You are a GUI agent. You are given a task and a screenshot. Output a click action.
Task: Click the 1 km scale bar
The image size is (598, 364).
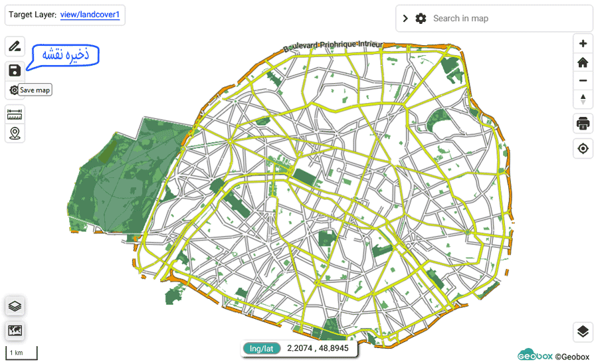pos(21,353)
